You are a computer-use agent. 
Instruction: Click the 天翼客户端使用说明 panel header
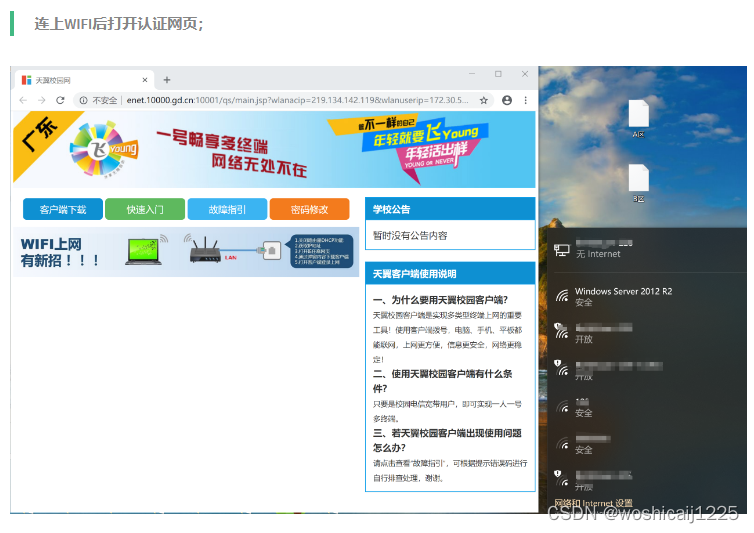[450, 274]
